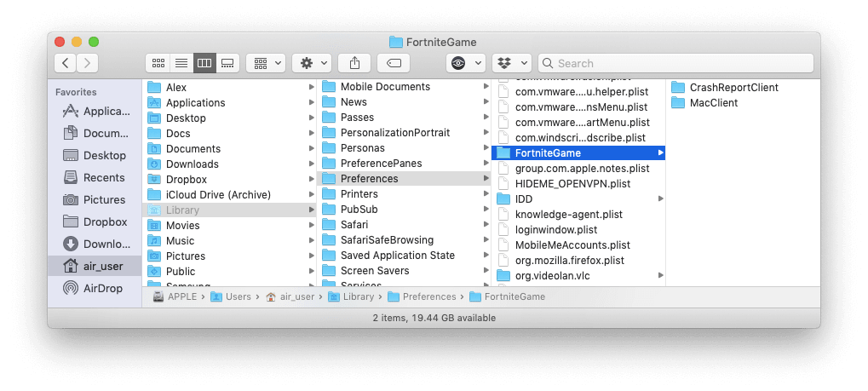Select iCloud Drive (Archive) folder

tap(229, 195)
